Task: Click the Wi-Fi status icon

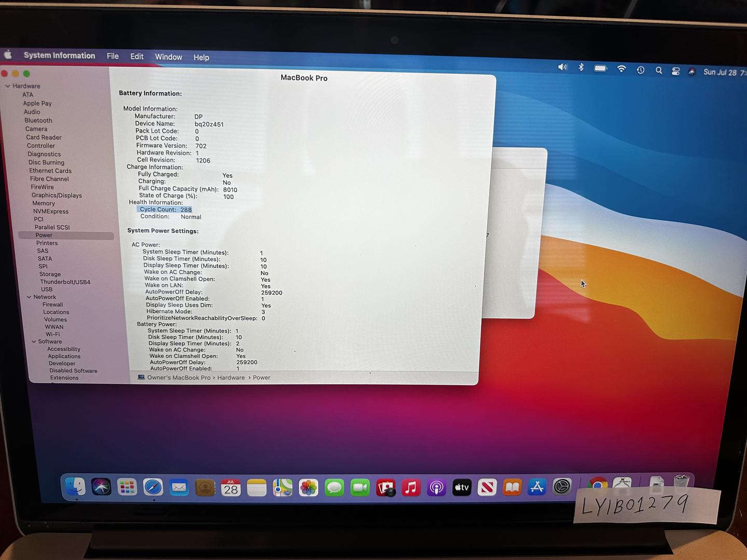Action: [621, 69]
